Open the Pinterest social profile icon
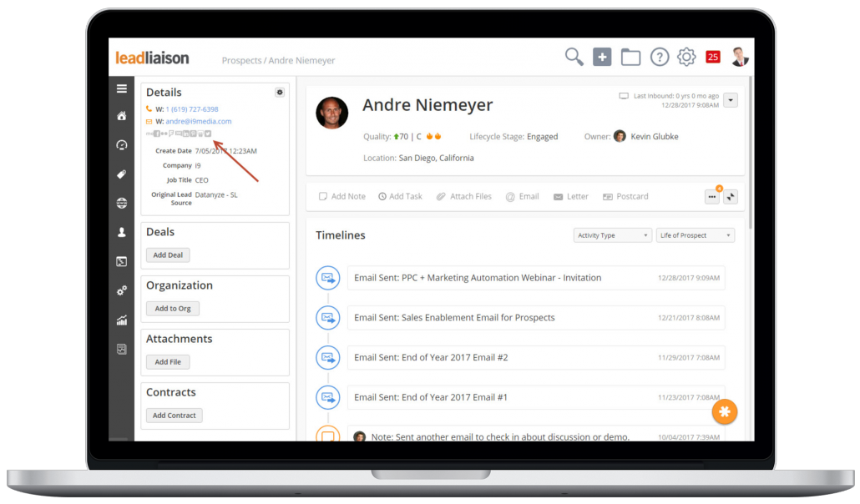This screenshot has width=860, height=504. click(x=193, y=134)
